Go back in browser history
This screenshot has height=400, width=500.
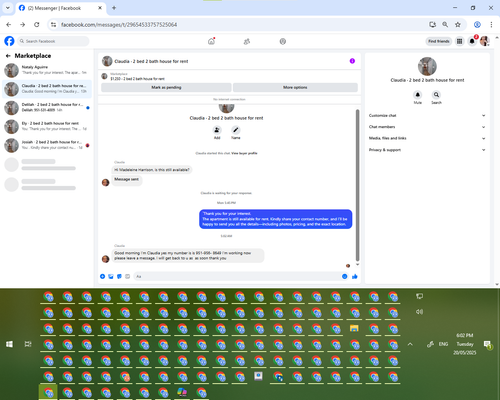point(9,24)
